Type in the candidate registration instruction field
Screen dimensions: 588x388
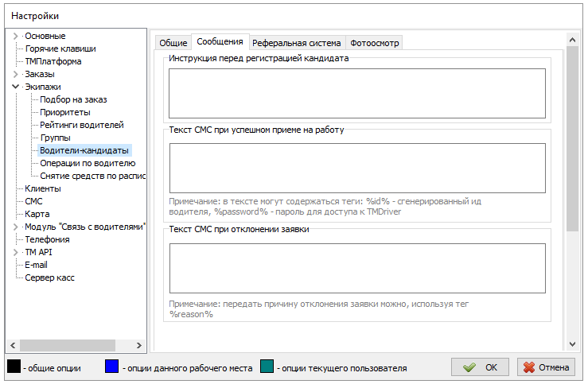(x=356, y=93)
